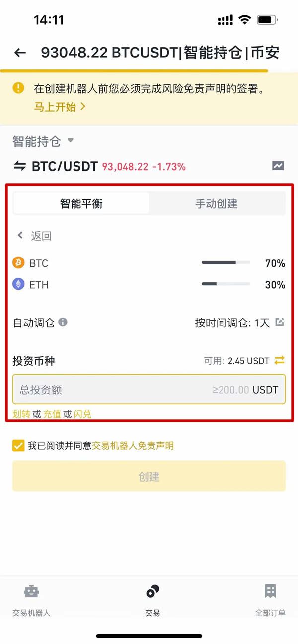
Task: Open 全部订单 orders icon
Action: [270, 591]
